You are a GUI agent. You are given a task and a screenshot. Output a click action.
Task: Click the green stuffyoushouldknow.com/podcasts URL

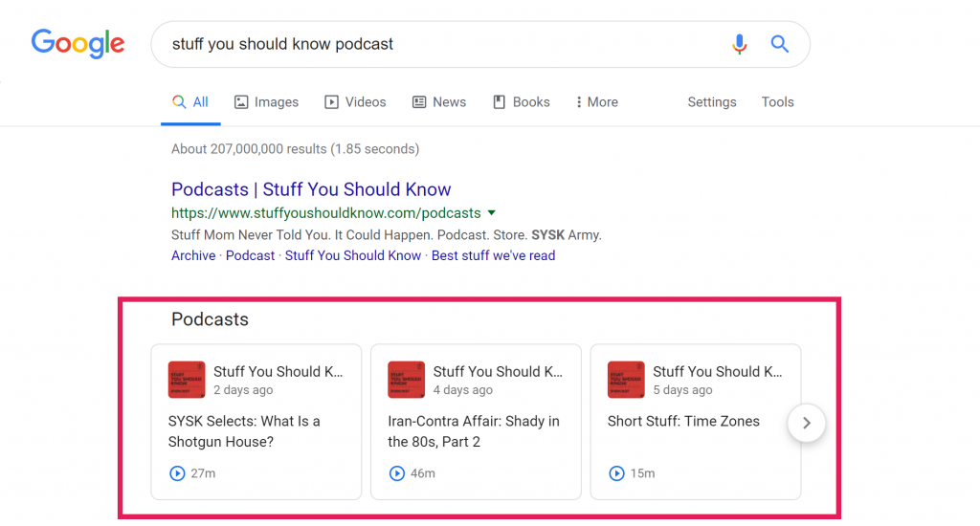[x=326, y=213]
